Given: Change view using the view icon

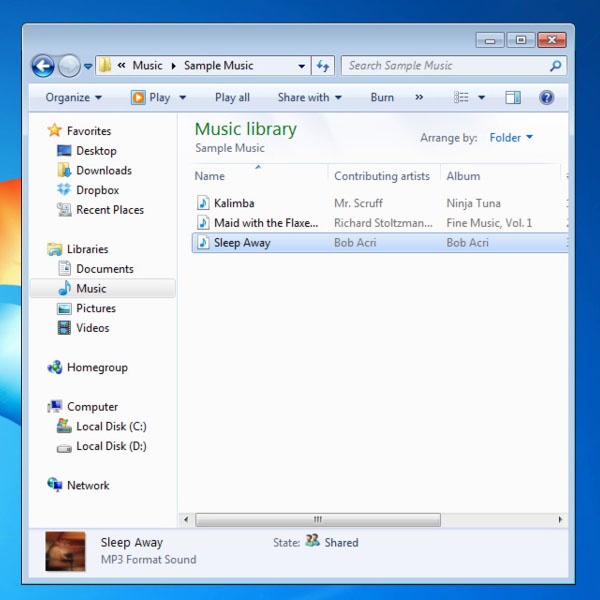Looking at the screenshot, I should [461, 98].
